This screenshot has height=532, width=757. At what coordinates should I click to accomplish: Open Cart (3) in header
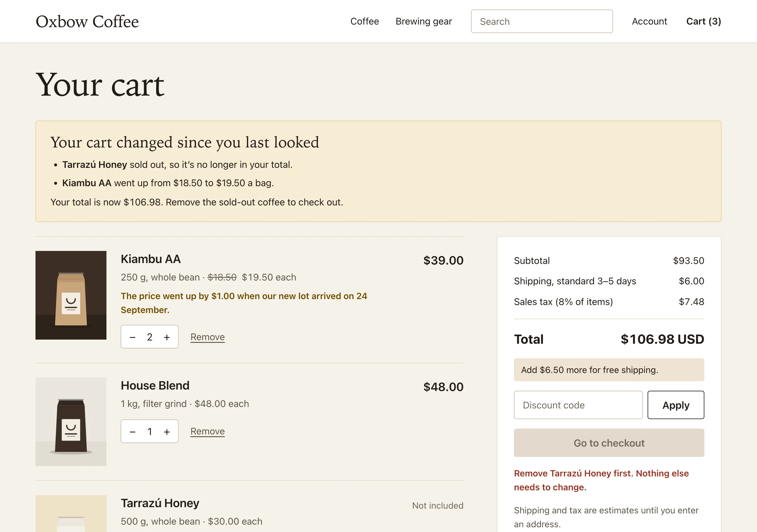pyautogui.click(x=703, y=21)
